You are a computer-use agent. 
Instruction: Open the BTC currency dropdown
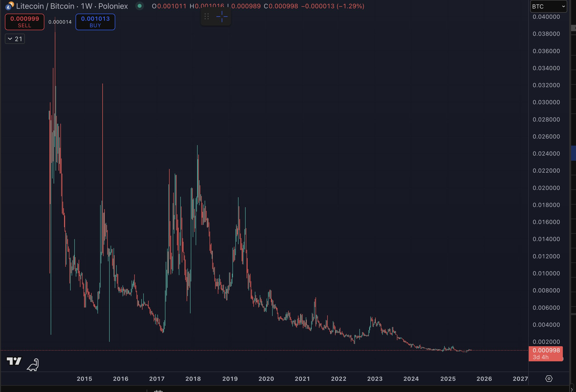548,6
